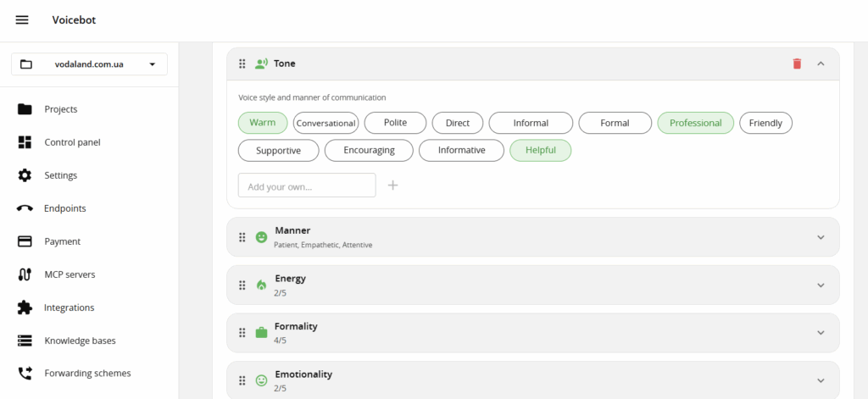The height and width of the screenshot is (399, 868).
Task: Click the Endpoints phone icon
Action: 25,208
